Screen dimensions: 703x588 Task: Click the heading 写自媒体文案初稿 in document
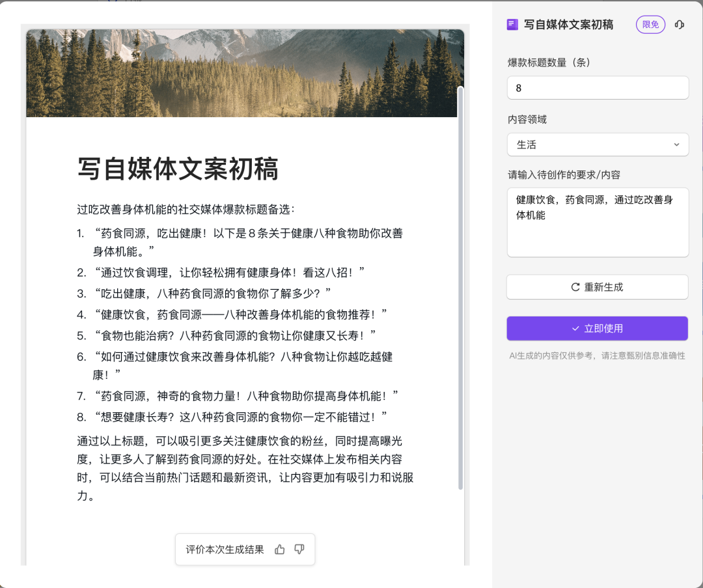click(x=178, y=169)
